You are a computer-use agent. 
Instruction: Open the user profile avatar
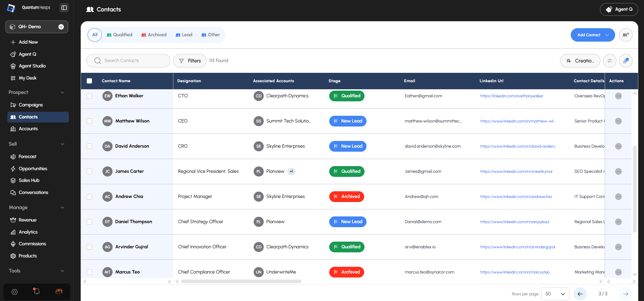coord(59,292)
